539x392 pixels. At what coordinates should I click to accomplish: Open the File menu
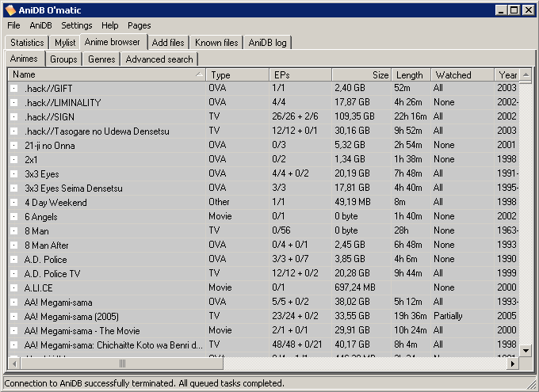click(13, 25)
